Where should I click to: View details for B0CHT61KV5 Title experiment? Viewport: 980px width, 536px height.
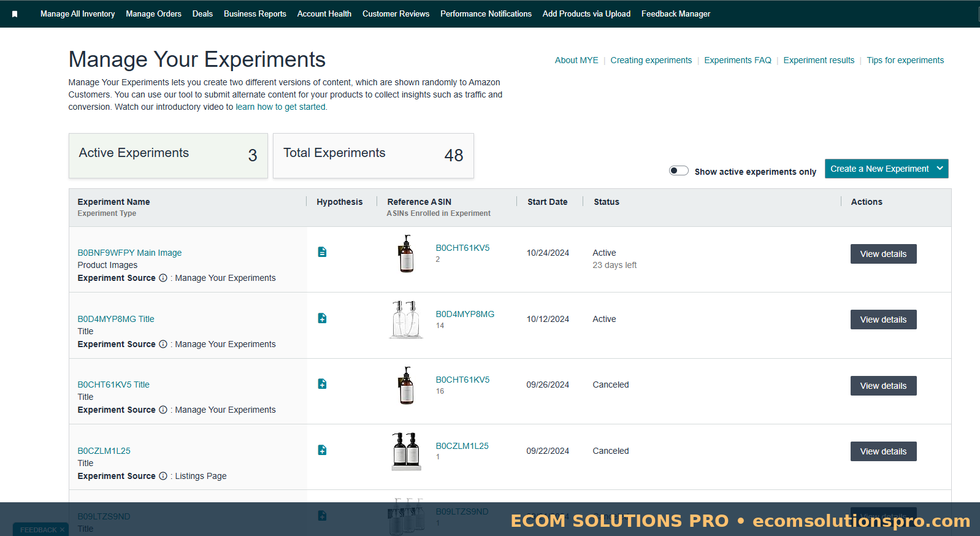(884, 386)
